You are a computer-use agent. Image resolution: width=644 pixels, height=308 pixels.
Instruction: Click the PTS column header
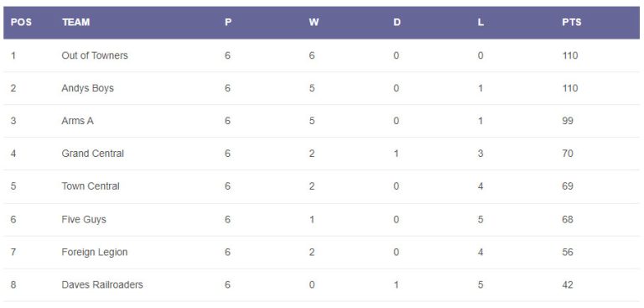(572, 23)
